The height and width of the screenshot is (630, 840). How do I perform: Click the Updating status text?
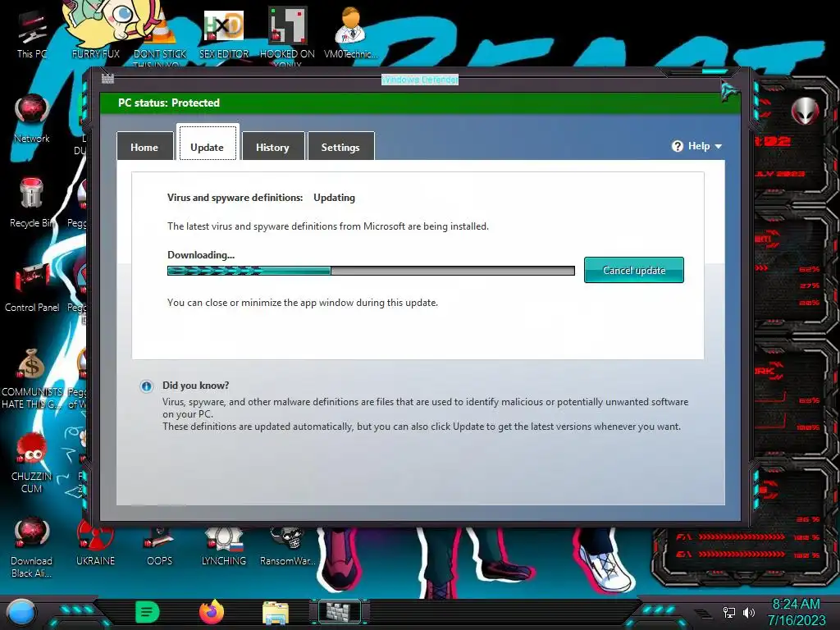click(335, 198)
